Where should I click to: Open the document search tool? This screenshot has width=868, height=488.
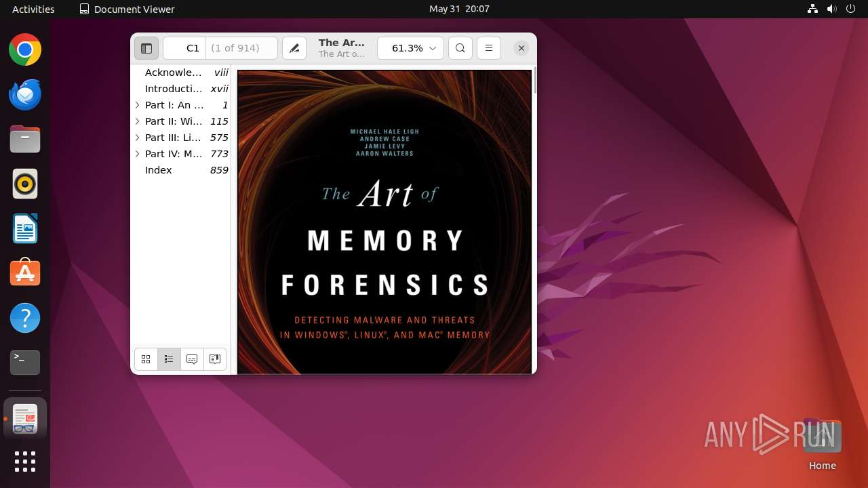coord(460,48)
